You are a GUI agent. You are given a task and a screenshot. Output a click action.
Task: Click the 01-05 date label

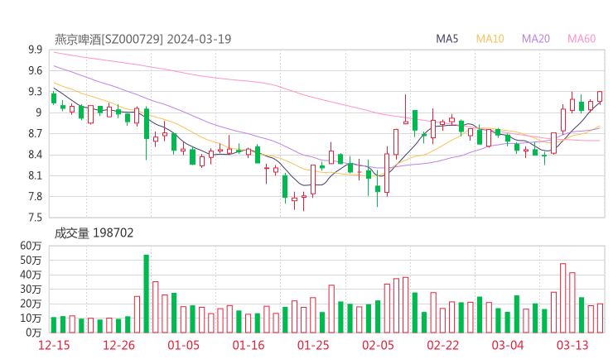pyautogui.click(x=184, y=345)
